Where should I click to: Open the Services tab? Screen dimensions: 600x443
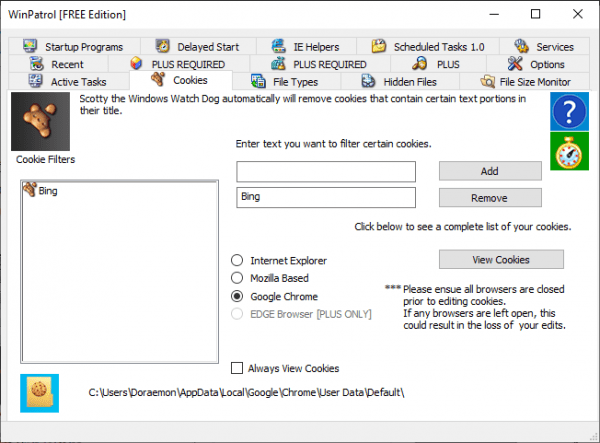pyautogui.click(x=545, y=47)
